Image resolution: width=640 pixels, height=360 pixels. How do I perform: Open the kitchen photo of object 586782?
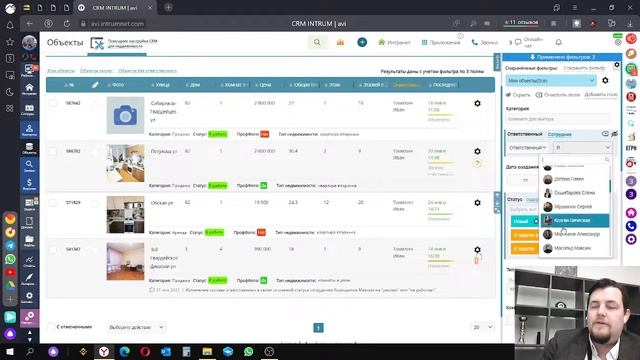[x=125, y=163]
